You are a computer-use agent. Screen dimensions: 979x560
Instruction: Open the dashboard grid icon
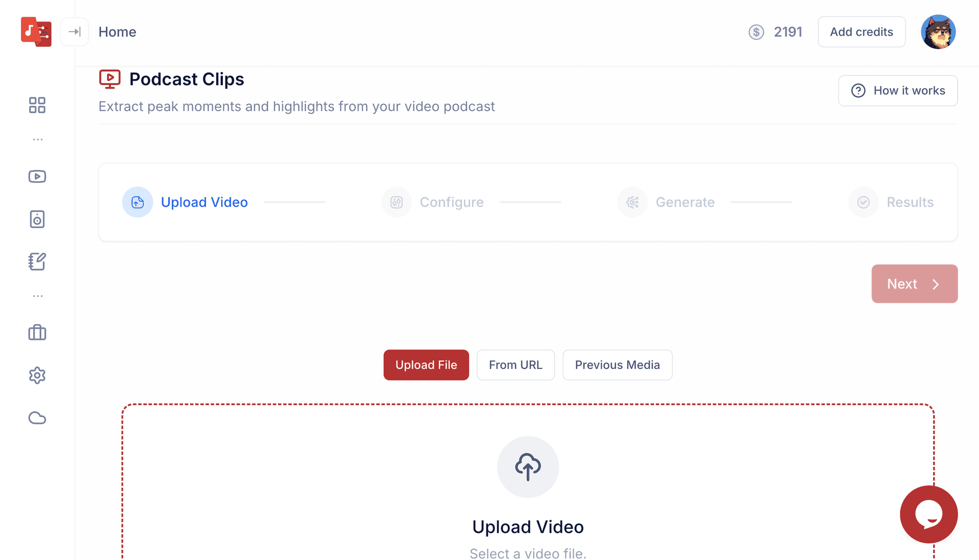coord(37,105)
